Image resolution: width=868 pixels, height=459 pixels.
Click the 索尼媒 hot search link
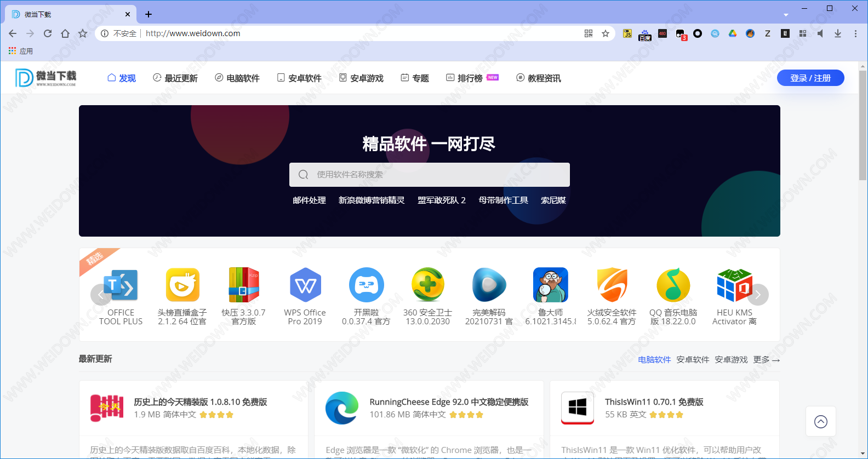(553, 200)
